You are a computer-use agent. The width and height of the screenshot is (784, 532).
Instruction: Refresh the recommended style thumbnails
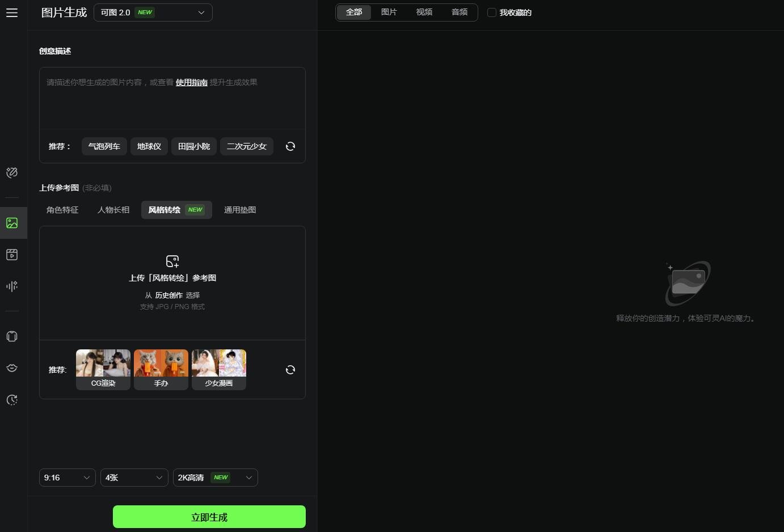pos(290,370)
